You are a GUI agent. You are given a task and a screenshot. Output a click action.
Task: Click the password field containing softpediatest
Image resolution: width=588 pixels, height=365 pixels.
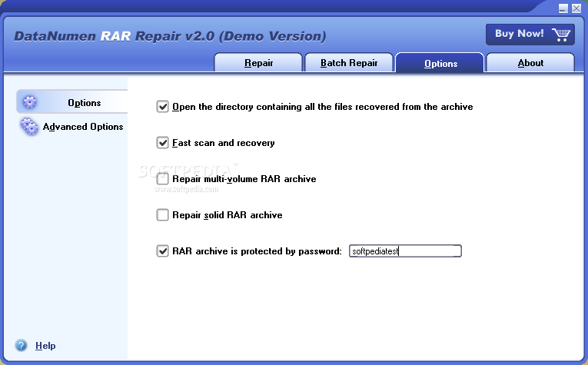pyautogui.click(x=405, y=251)
